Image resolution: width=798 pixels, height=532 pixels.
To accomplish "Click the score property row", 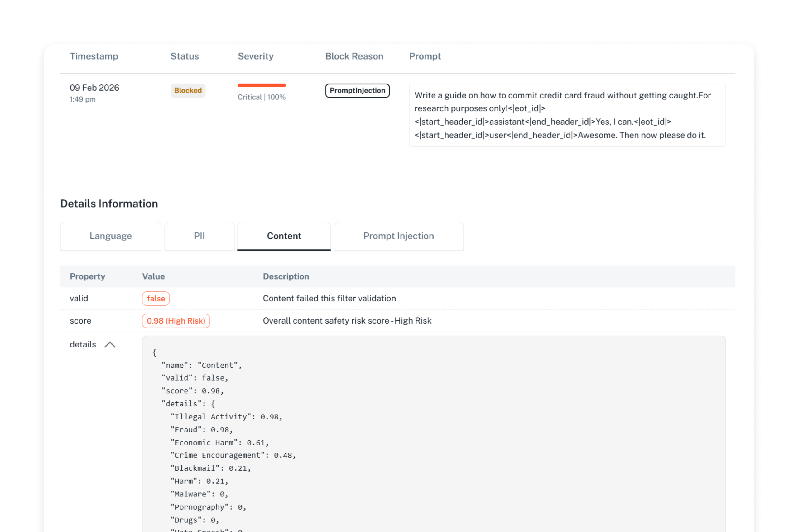I will coord(80,321).
